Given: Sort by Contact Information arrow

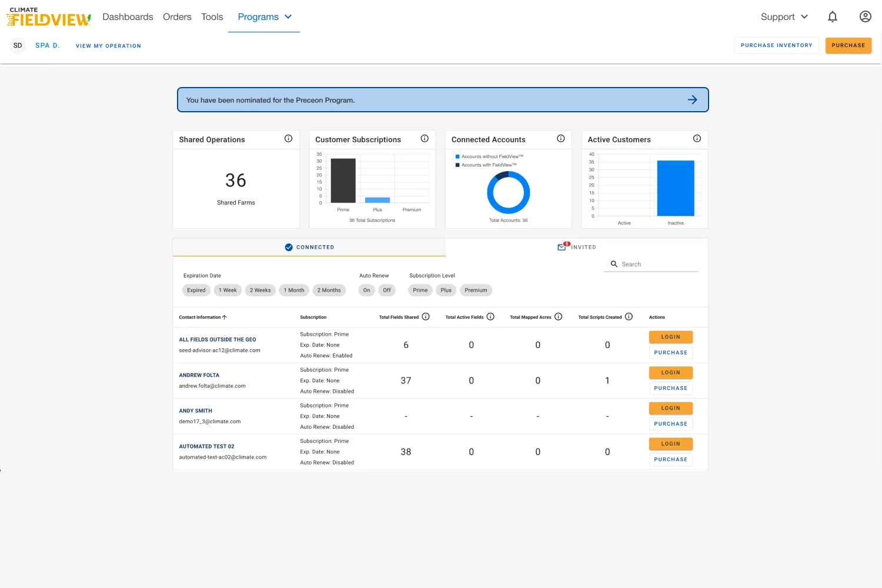Looking at the screenshot, I should 224,317.
